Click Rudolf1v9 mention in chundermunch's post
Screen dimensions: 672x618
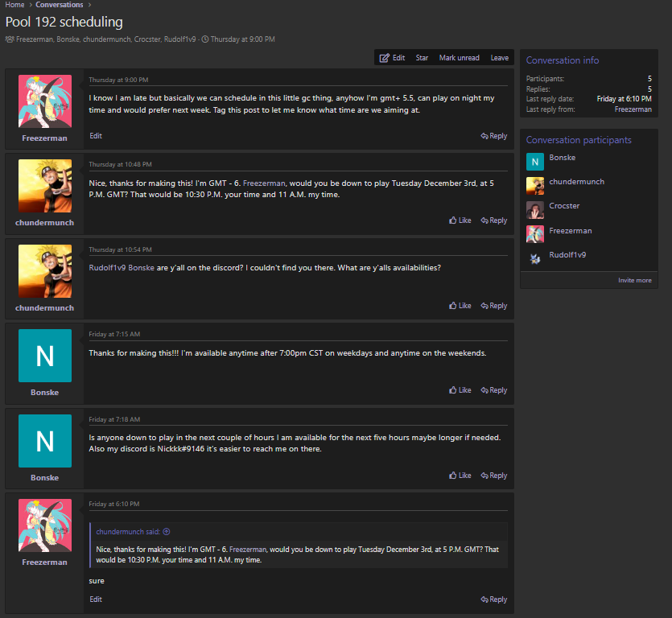pyautogui.click(x=107, y=267)
